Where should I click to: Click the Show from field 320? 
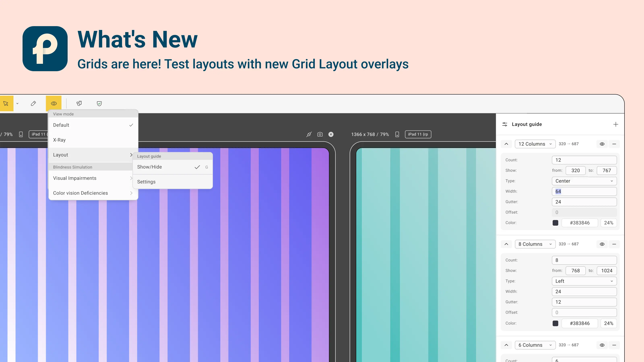tap(576, 171)
